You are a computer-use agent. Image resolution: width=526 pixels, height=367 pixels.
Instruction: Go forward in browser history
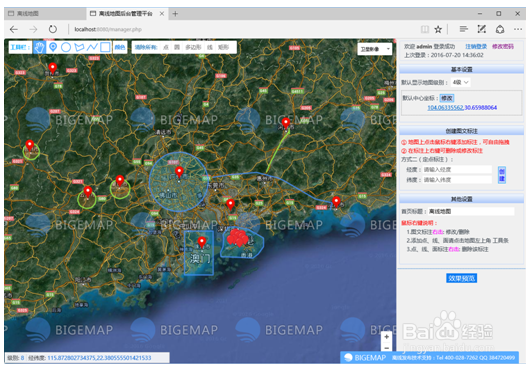(33, 30)
